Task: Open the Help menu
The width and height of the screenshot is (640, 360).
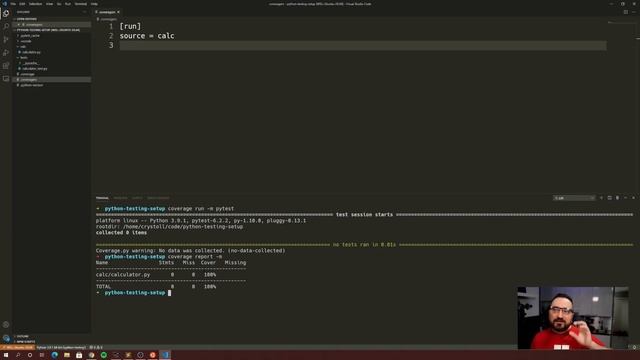Action: click(x=94, y=4)
